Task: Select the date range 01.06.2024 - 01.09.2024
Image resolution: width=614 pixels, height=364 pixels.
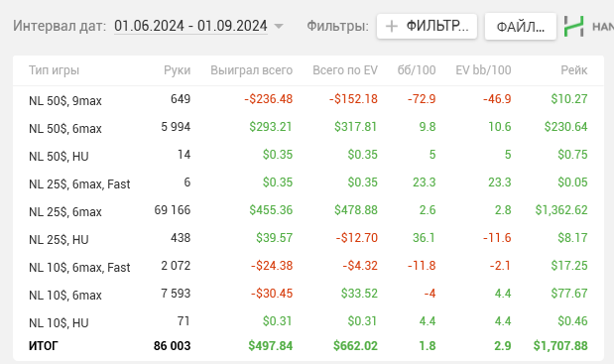Action: pos(190,26)
